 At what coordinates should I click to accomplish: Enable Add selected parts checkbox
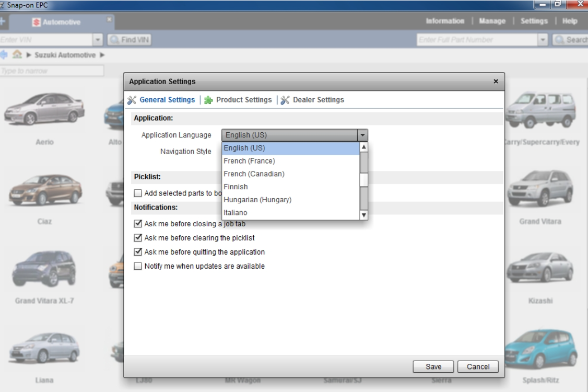tap(138, 193)
